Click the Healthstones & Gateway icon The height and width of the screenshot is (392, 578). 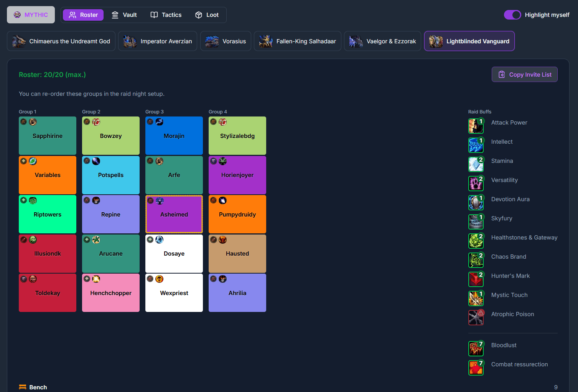click(476, 241)
